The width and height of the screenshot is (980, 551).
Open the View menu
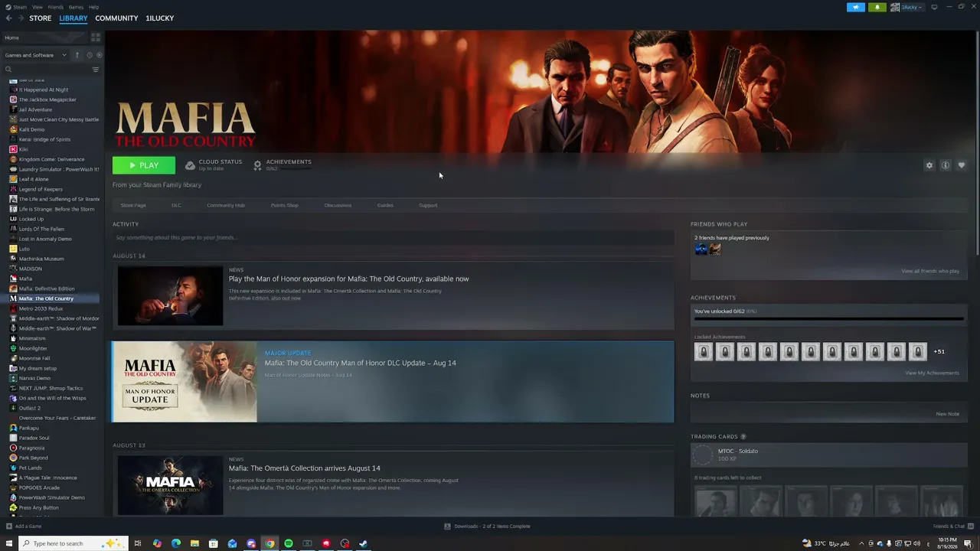[x=38, y=7]
